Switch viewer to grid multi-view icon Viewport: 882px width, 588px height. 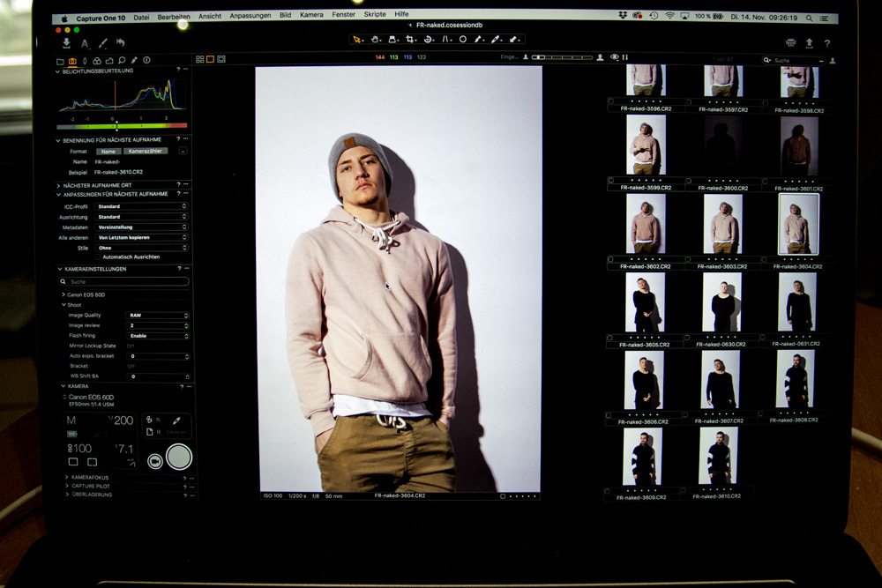200,59
